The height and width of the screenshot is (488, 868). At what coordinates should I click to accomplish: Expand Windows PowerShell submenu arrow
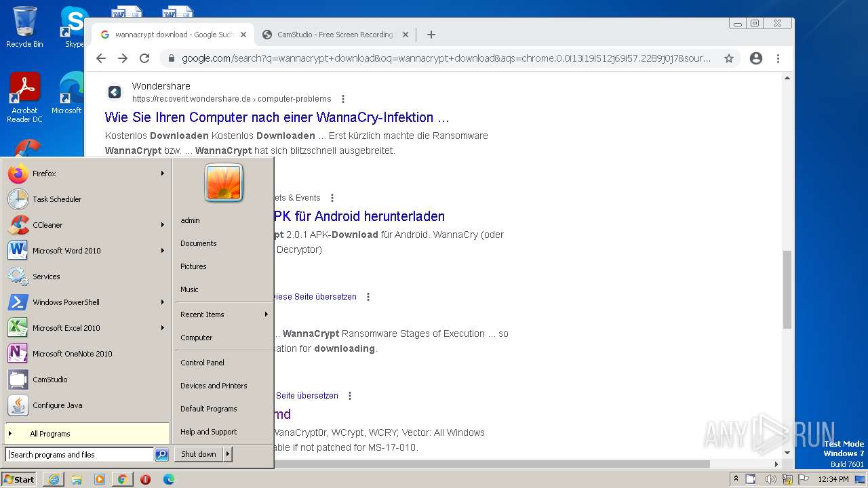(163, 302)
